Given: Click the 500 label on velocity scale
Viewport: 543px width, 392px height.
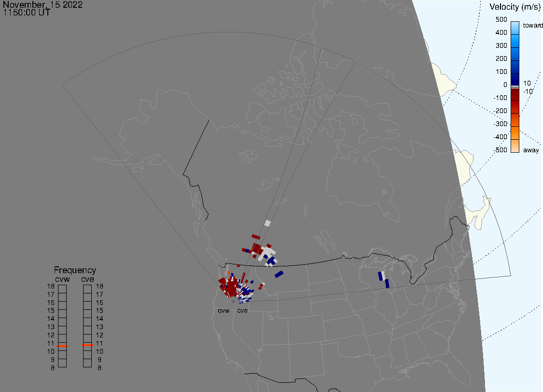Looking at the screenshot, I should [x=501, y=19].
